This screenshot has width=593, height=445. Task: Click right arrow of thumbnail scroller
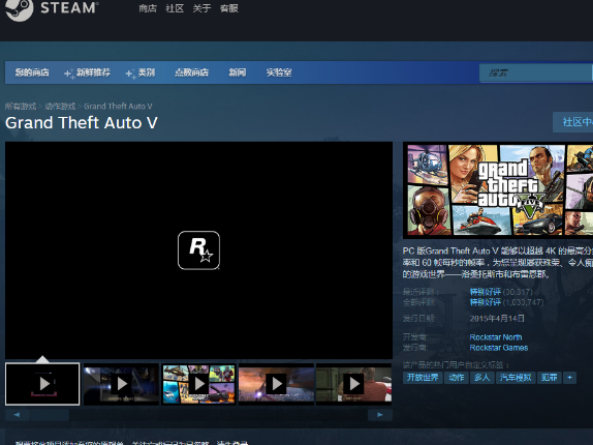click(x=380, y=415)
